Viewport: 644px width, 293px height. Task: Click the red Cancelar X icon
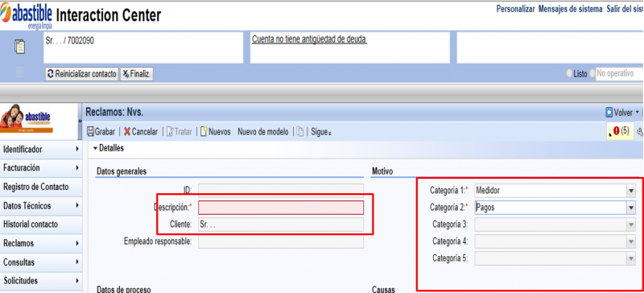pos(127,132)
